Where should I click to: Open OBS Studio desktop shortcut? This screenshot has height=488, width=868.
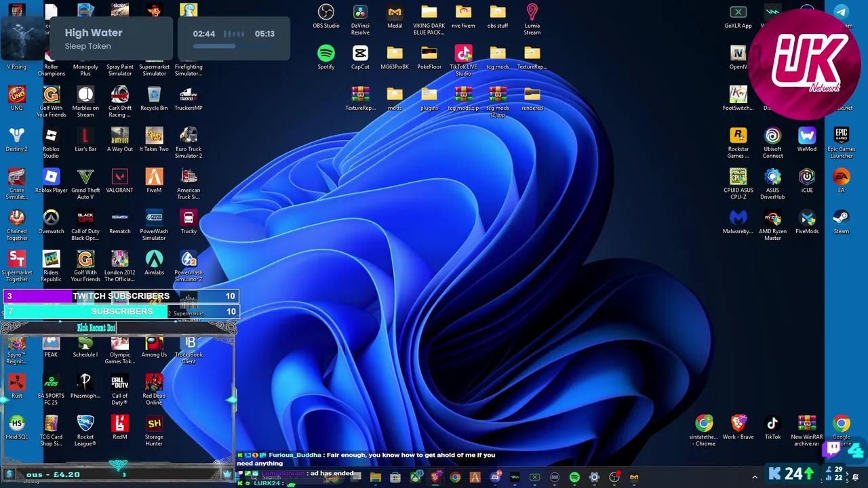pyautogui.click(x=326, y=16)
